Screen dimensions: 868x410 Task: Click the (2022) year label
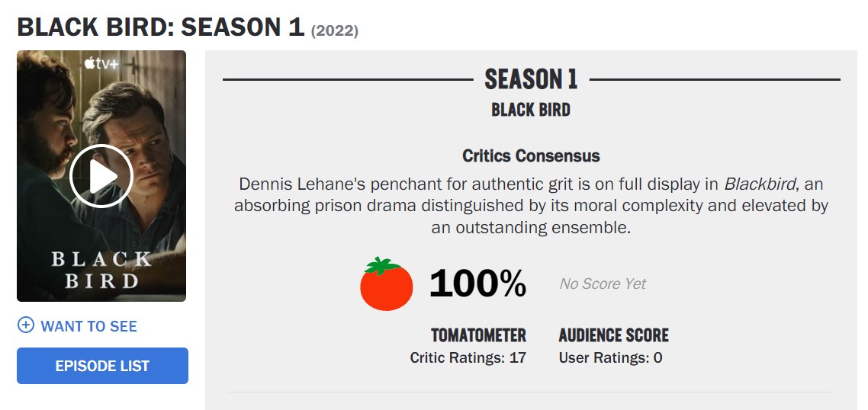[x=334, y=31]
